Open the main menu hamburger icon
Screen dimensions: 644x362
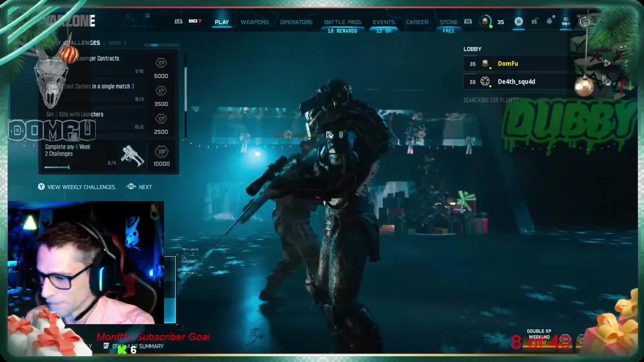(x=519, y=22)
